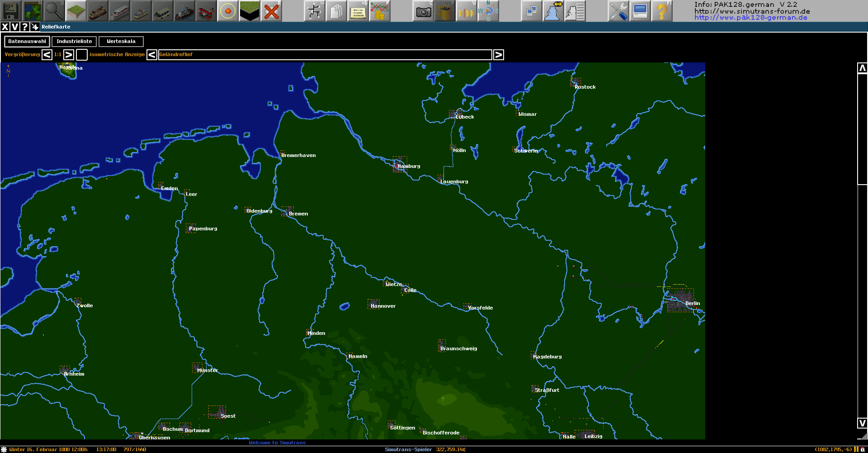Viewport: 868px width, 453px height.
Task: Open the finances chart with coins icon
Action: click(x=379, y=11)
